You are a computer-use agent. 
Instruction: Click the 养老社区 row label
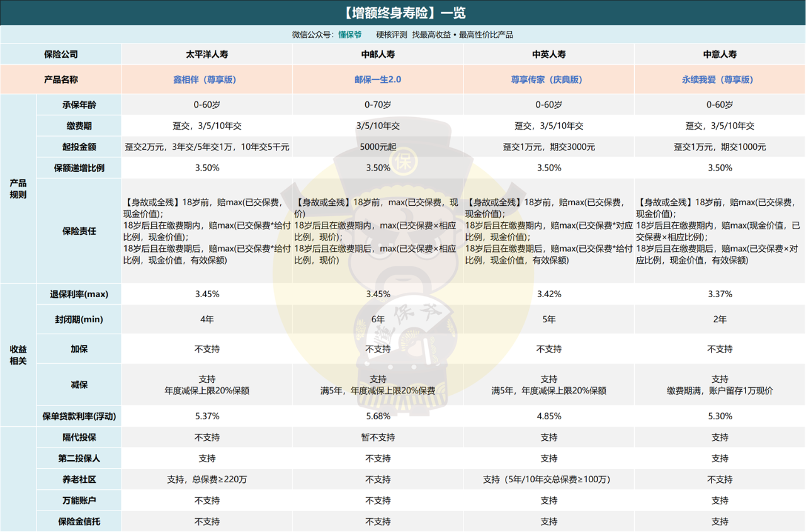(x=79, y=480)
